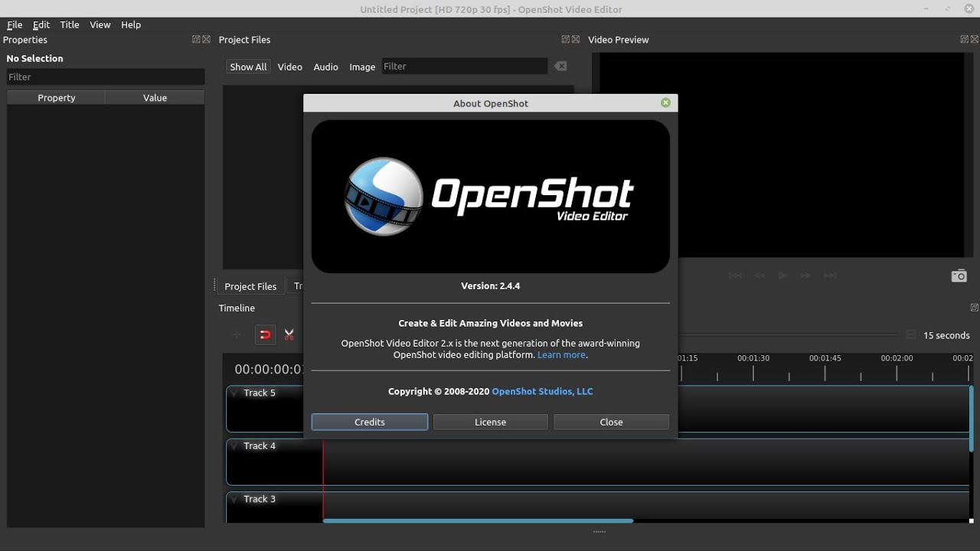The height and width of the screenshot is (551, 980).
Task: Collapse the Track 3 chevron
Action: click(x=234, y=499)
